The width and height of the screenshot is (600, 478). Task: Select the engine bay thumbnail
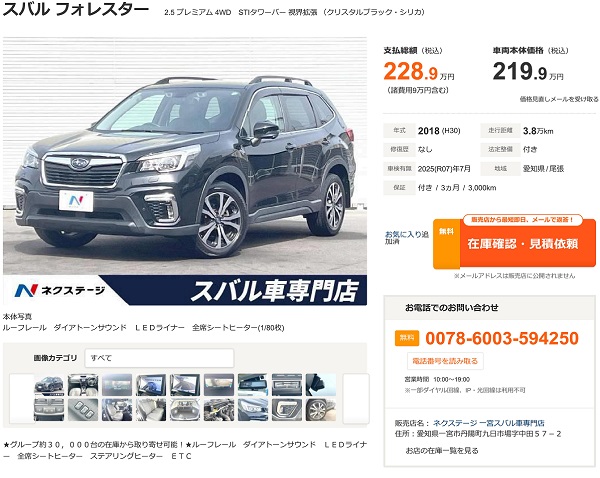pos(219,410)
